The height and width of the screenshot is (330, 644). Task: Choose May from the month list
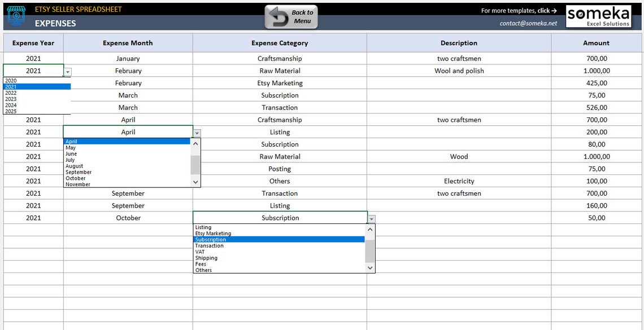(127, 148)
